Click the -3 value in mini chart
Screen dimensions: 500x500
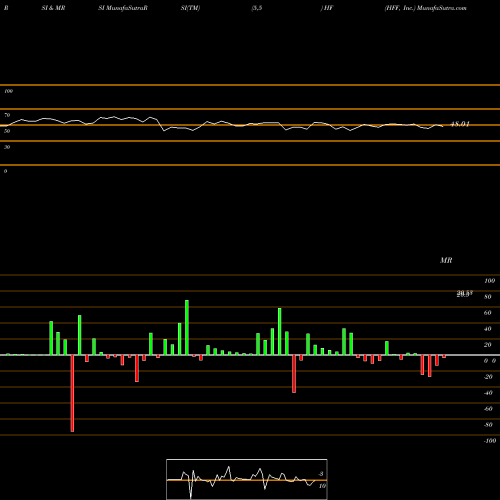(321, 474)
